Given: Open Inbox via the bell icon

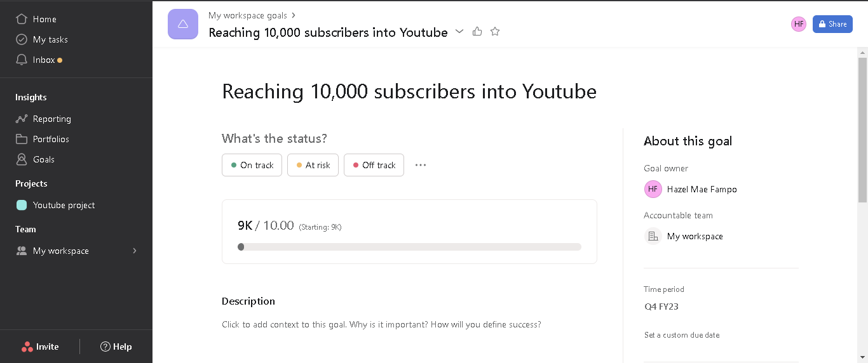Looking at the screenshot, I should 22,60.
